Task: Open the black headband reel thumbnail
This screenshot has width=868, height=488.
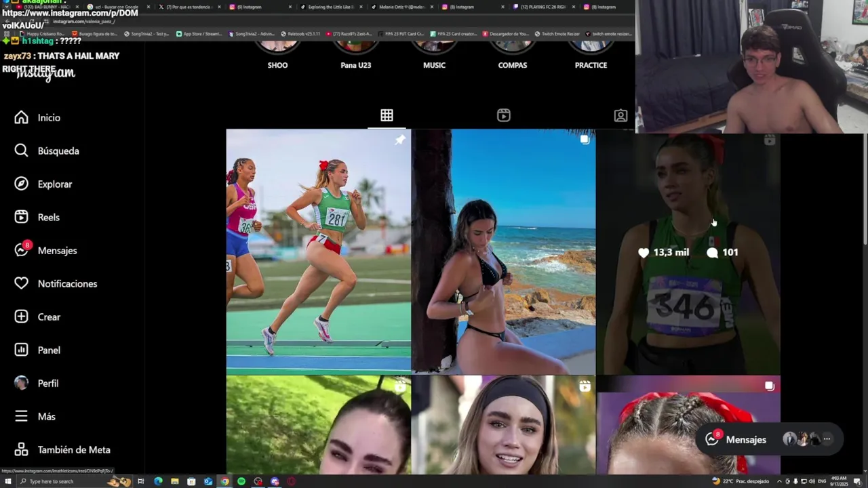Action: point(503,426)
